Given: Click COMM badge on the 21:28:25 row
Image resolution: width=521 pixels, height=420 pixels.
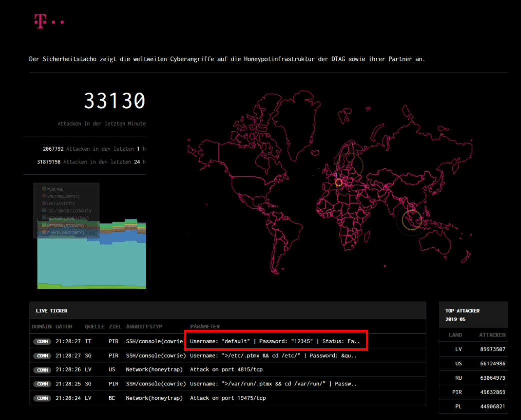Looking at the screenshot, I should click(x=42, y=384).
